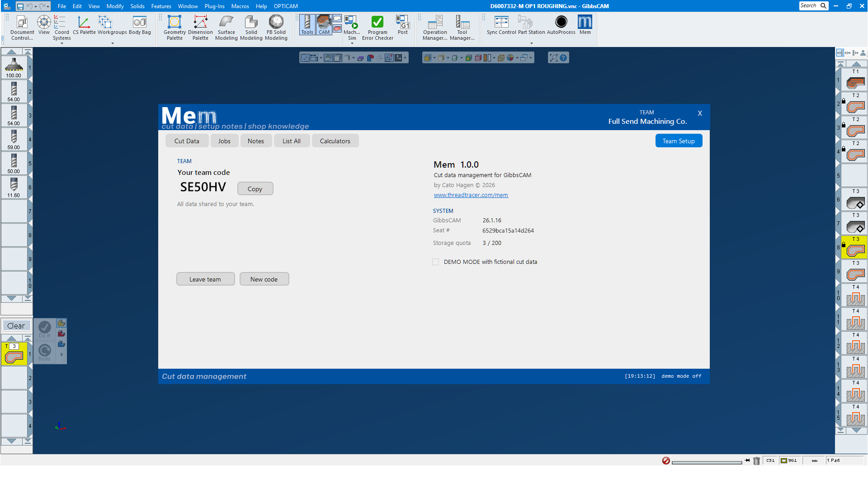
Task: Open the Solid Modeling palette
Action: pyautogui.click(x=251, y=28)
